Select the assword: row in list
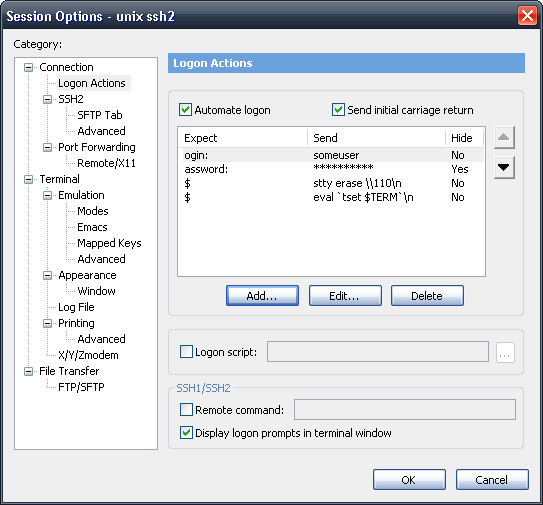This screenshot has width=543, height=505. tap(331, 169)
